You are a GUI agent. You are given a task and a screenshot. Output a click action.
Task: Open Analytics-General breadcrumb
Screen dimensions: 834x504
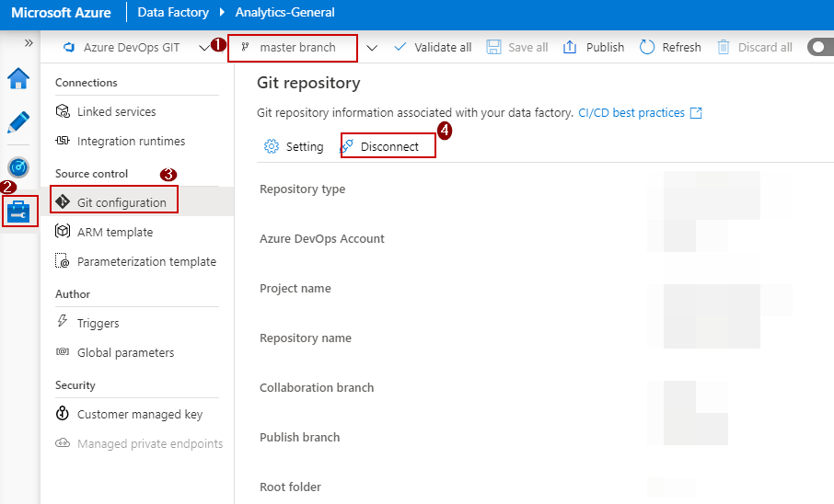(x=285, y=12)
